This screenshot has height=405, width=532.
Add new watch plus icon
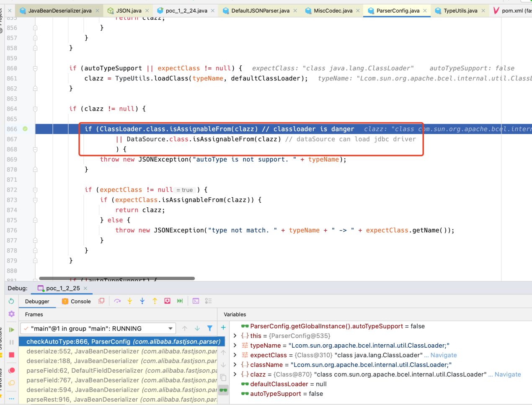pos(223,328)
